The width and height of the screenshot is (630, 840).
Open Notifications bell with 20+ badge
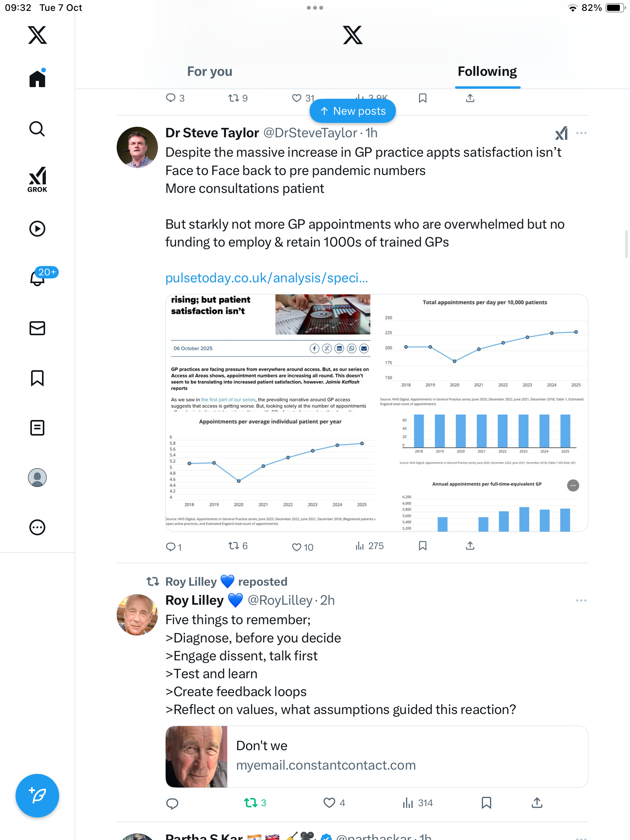click(x=38, y=278)
